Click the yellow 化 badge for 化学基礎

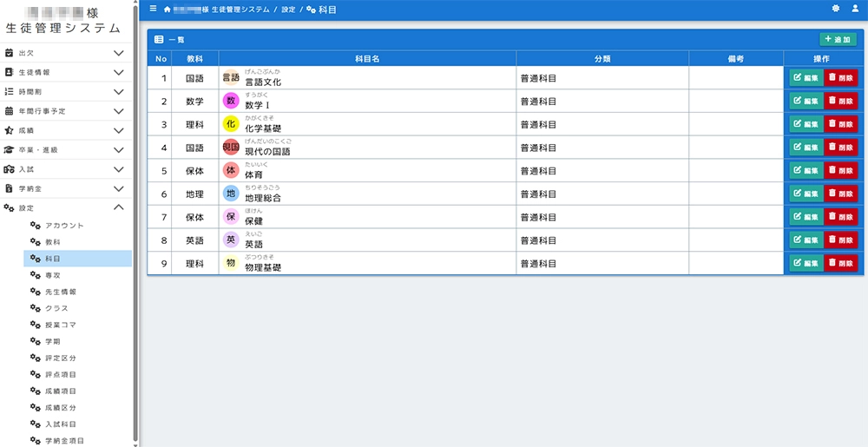(x=231, y=124)
